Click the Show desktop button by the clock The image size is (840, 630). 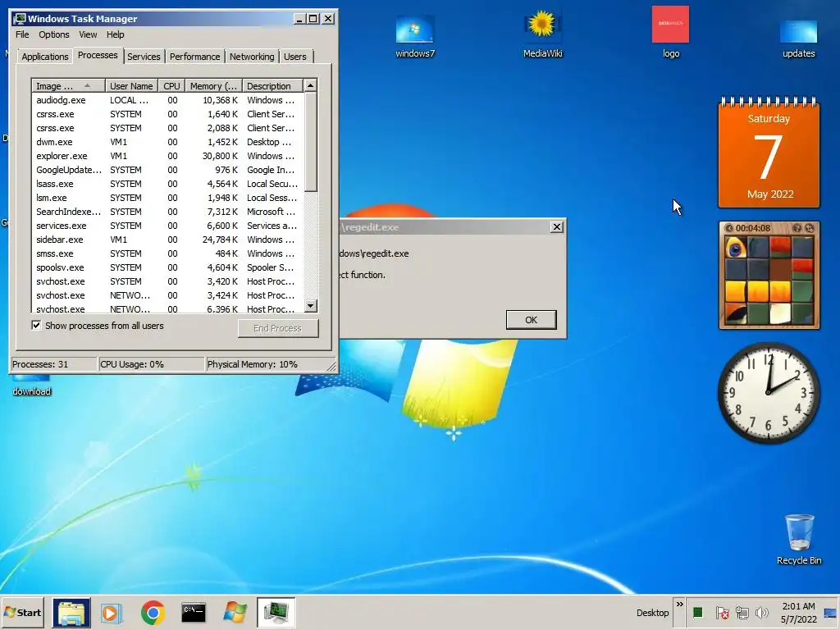click(830, 613)
